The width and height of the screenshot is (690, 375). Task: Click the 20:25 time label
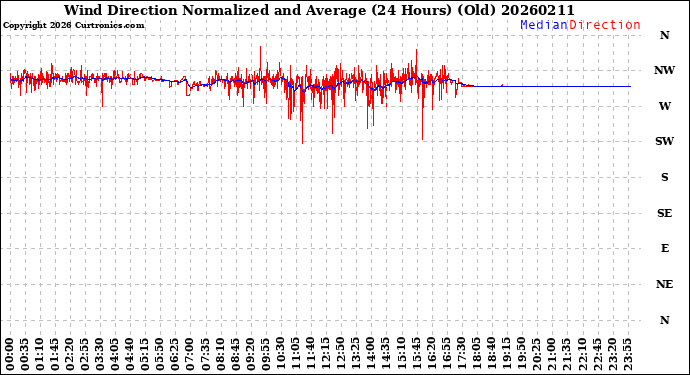[x=536, y=355]
